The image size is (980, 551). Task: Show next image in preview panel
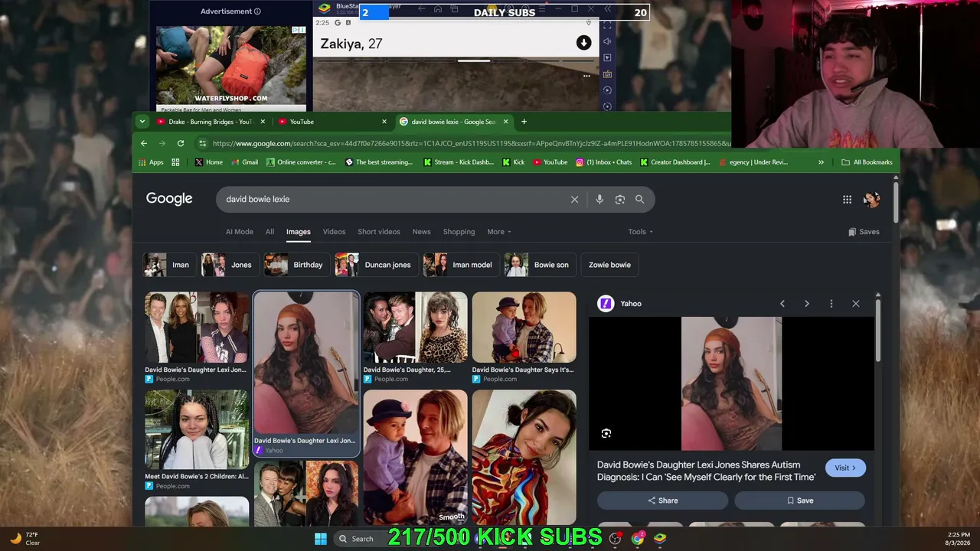coord(806,304)
